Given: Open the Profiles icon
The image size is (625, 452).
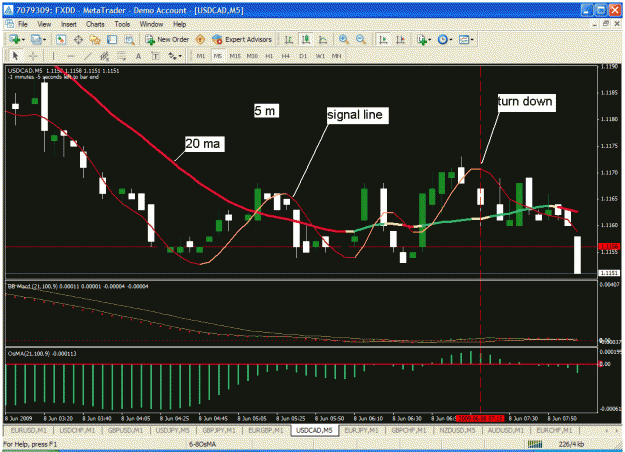Looking at the screenshot, I should click(x=36, y=39).
